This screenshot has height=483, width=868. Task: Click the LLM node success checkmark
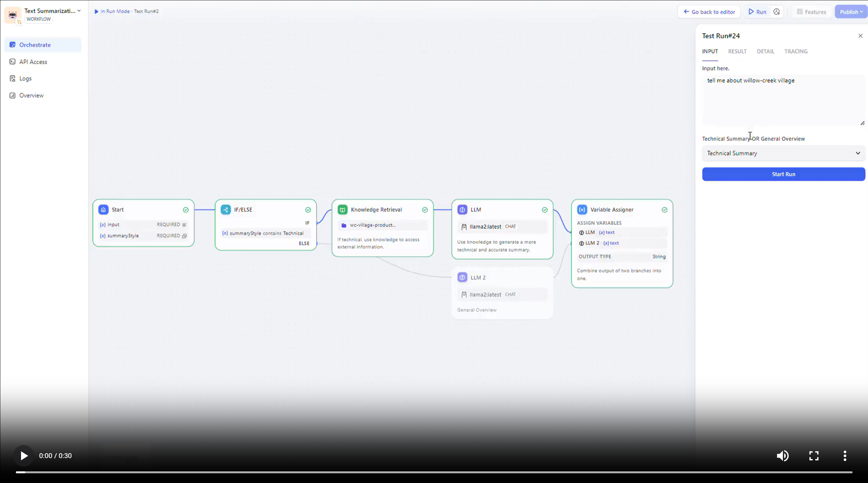544,210
